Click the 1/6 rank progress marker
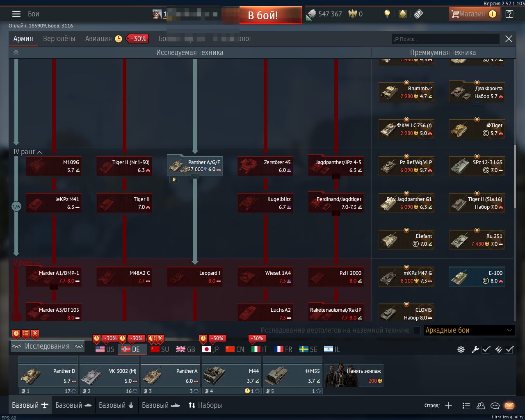Viewport: 525px width, 420px height. point(16,207)
